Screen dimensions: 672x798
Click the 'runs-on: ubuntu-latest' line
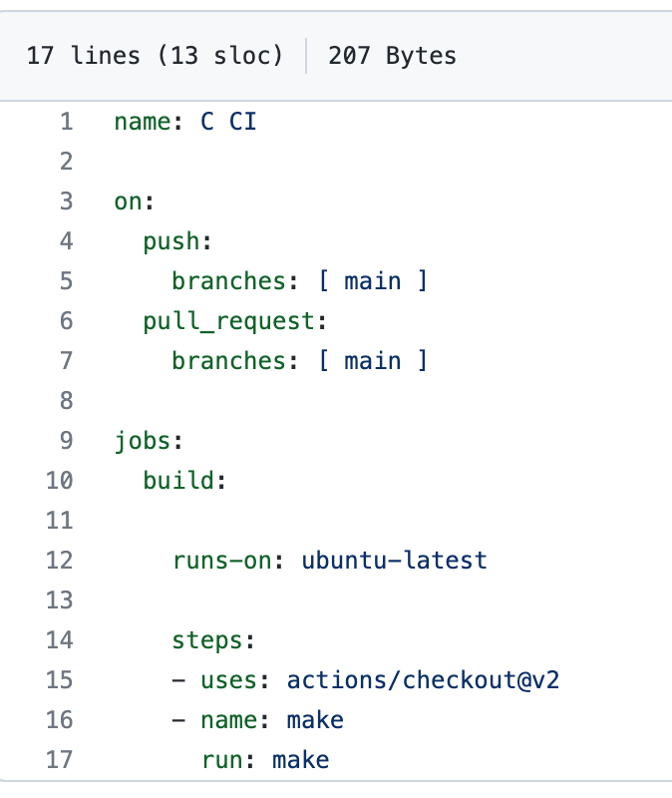pyautogui.click(x=330, y=561)
